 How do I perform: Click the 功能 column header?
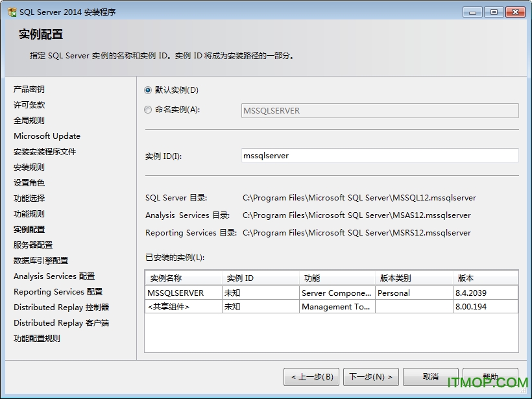[337, 278]
